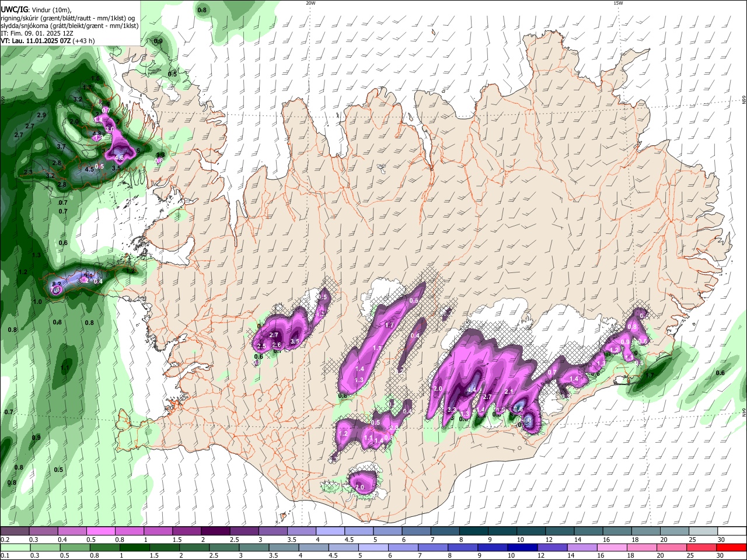Choose the dark teal 8–9 swatch in the upper legend row
747x560 pixels.
[473, 531]
